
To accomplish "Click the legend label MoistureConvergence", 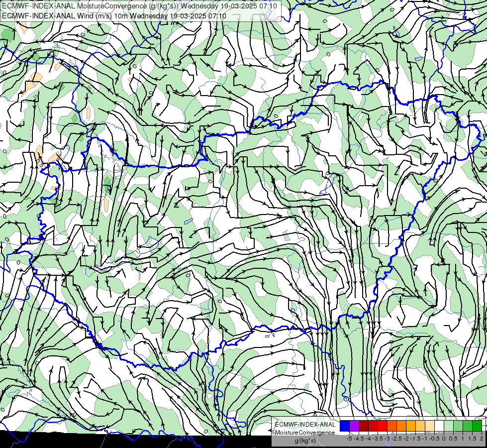I will (x=305, y=433).
